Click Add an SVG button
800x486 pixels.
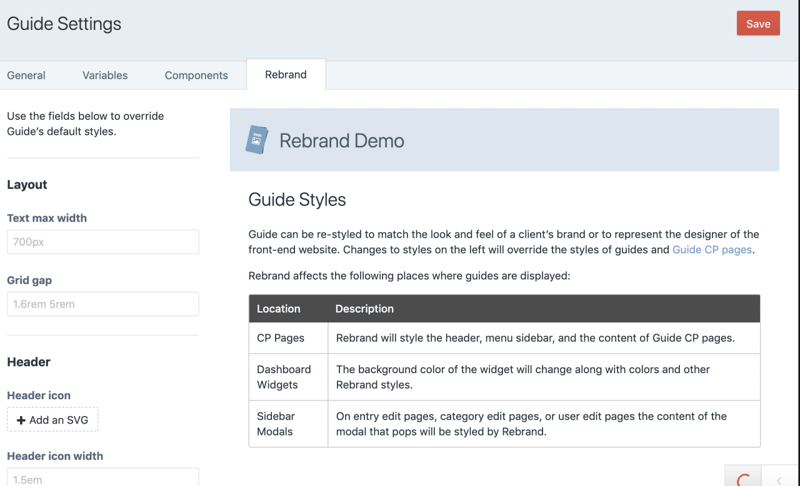coord(53,420)
